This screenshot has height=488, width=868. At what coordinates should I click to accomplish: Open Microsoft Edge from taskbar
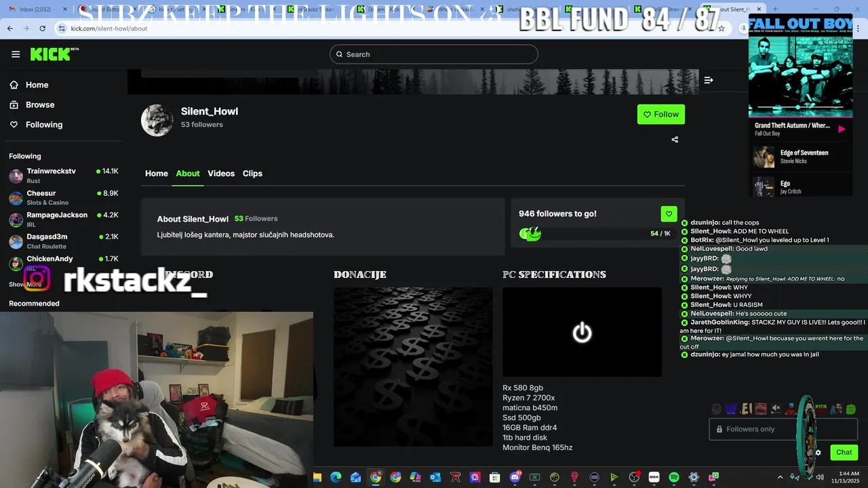[x=336, y=477]
